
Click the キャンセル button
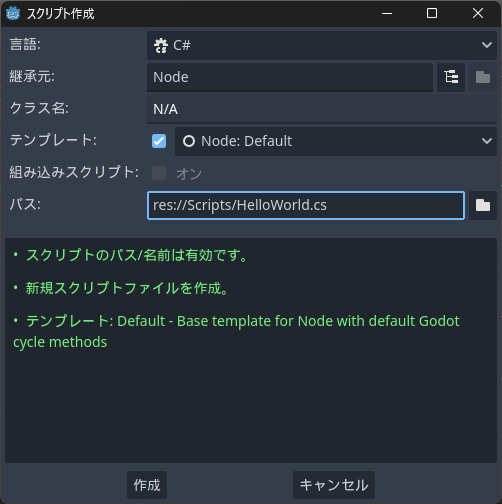[334, 485]
